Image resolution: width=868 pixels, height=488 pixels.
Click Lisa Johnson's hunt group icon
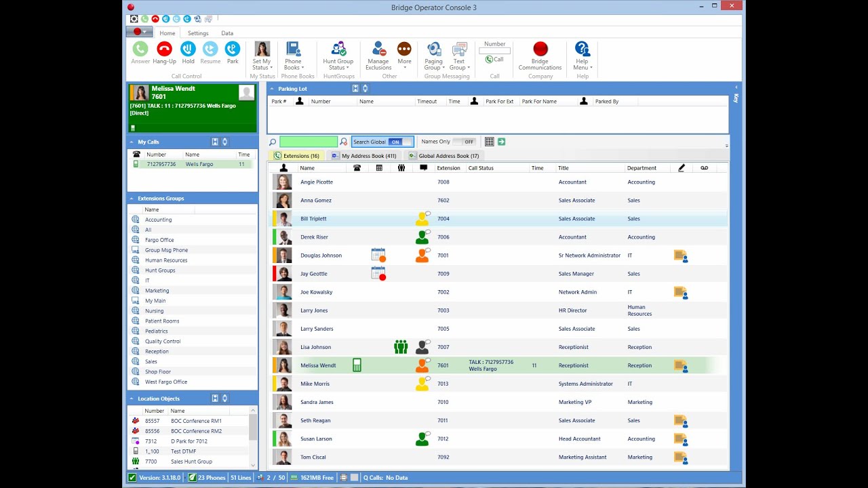coord(401,347)
